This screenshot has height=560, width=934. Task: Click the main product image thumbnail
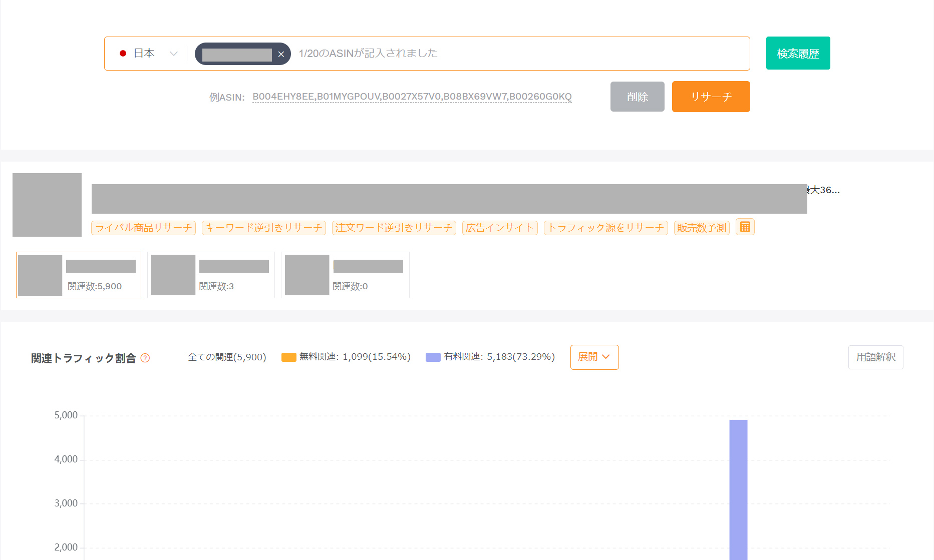coord(47,205)
